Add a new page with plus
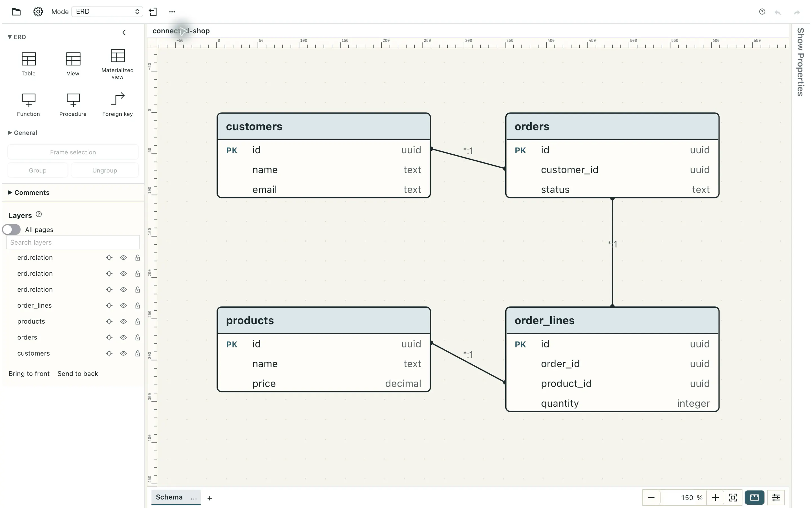 point(210,498)
